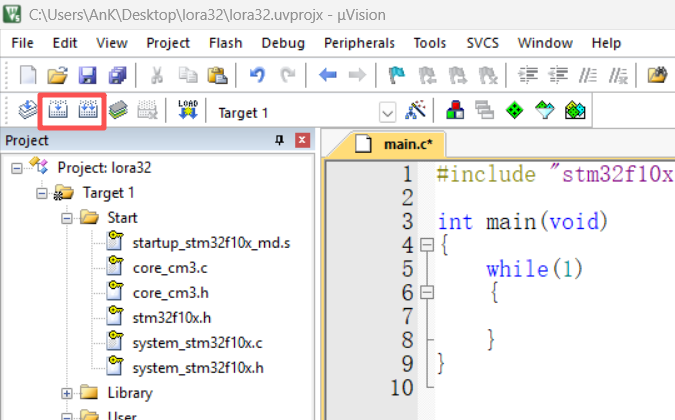
Task: Download to flash with the LOAD icon
Action: point(188,109)
